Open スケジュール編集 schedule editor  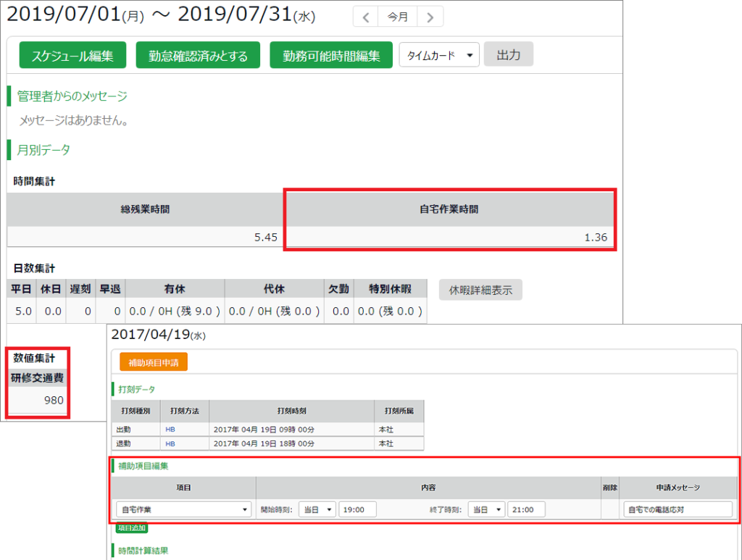click(x=72, y=55)
